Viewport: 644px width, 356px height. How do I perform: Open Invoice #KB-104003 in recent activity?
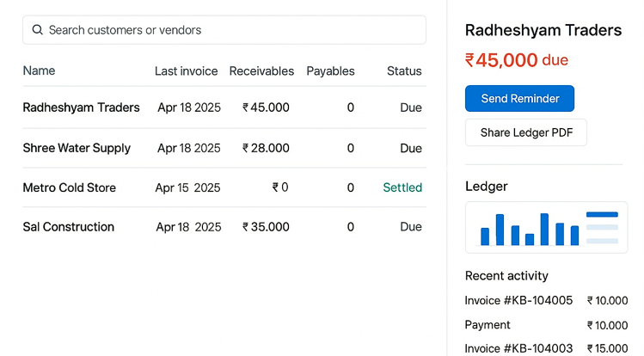tap(546, 348)
